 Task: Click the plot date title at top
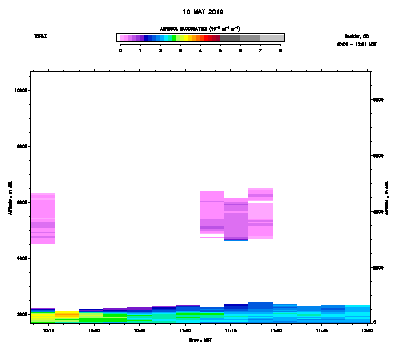point(203,12)
